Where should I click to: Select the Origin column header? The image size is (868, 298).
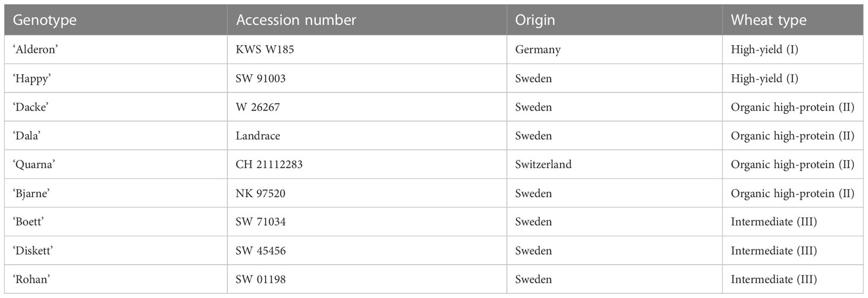535,20
